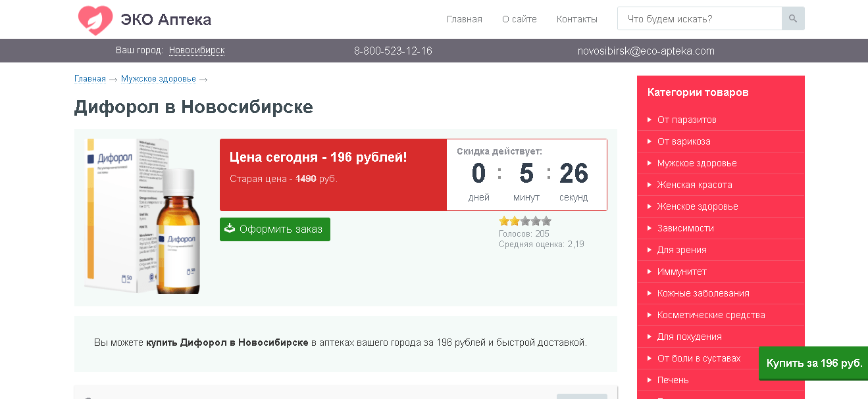
Task: Click the 'Цена сегодня - 196 рублей!' banner text
Action: [x=319, y=157]
